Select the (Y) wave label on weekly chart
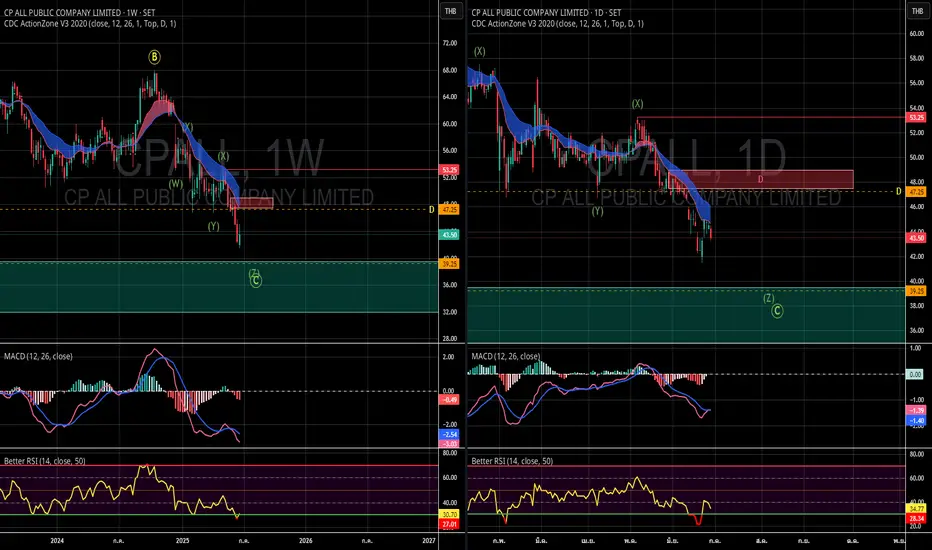Screen dimensions: 932x550 [213, 226]
